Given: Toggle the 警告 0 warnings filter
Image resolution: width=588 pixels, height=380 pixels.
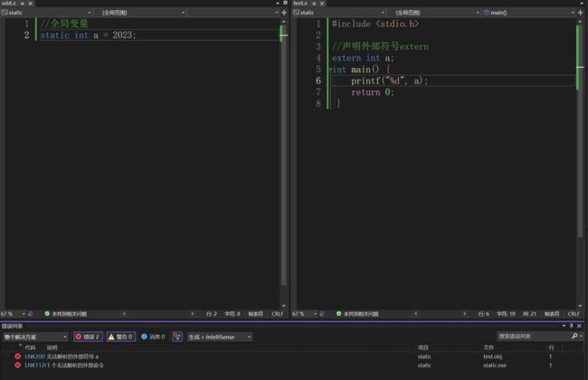Looking at the screenshot, I should (120, 337).
